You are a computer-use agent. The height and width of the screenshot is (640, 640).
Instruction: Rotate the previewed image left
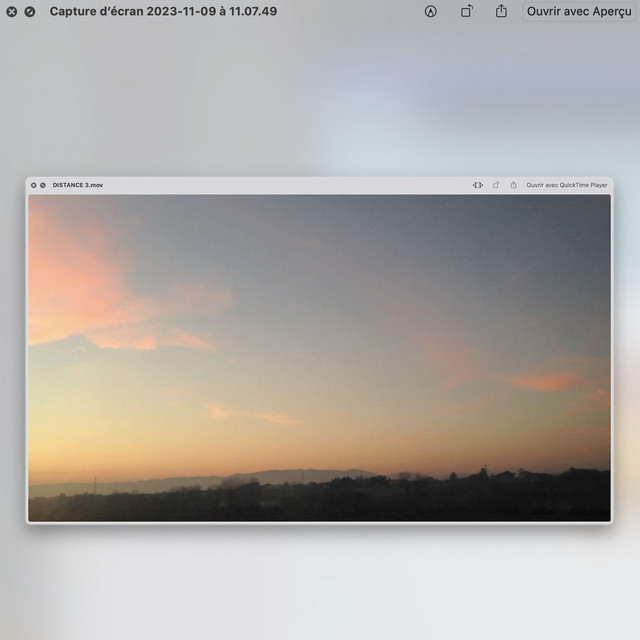pyautogui.click(x=467, y=11)
